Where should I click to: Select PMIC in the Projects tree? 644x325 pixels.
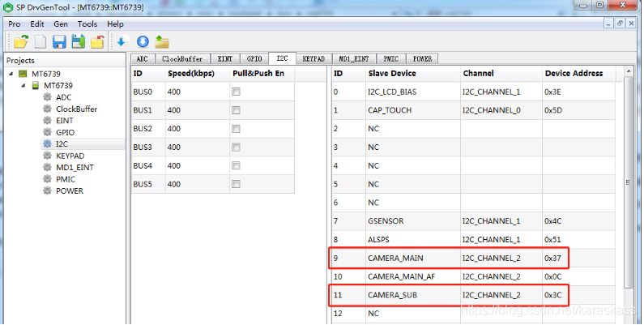point(66,179)
